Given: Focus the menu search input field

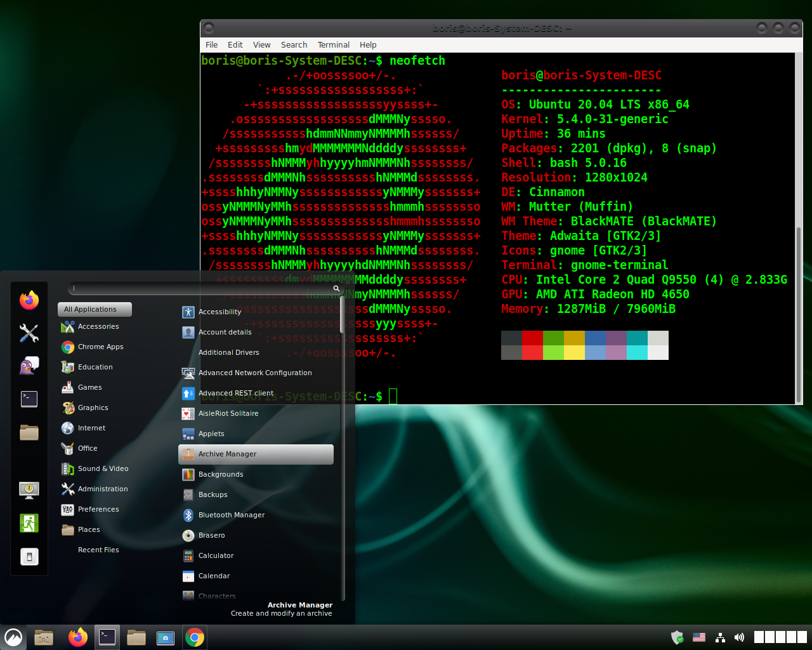Looking at the screenshot, I should coord(205,288).
